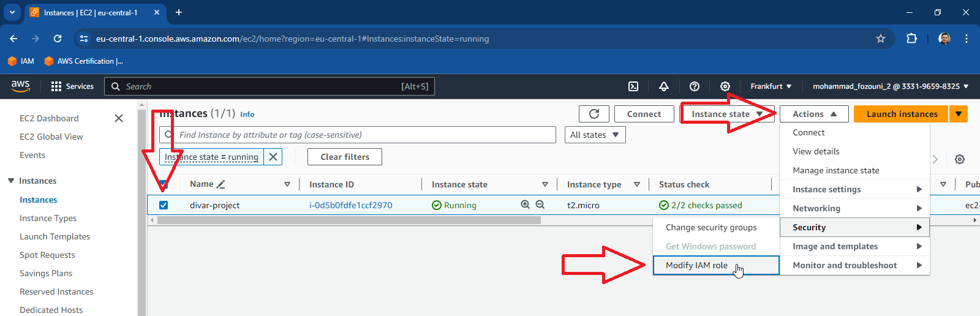Open the Info link beside Instances
This screenshot has height=316, width=980.
247,115
